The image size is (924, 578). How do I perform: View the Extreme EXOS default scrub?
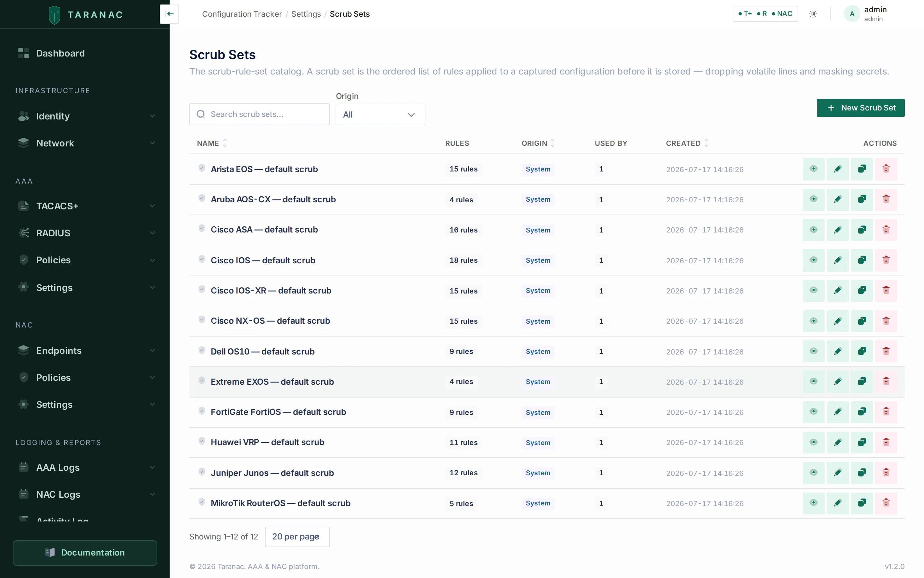[813, 381]
